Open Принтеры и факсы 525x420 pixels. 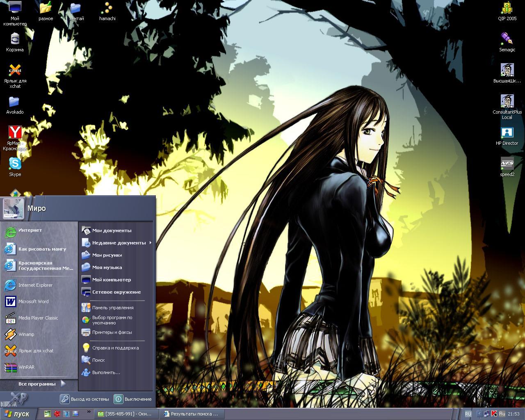[116, 332]
